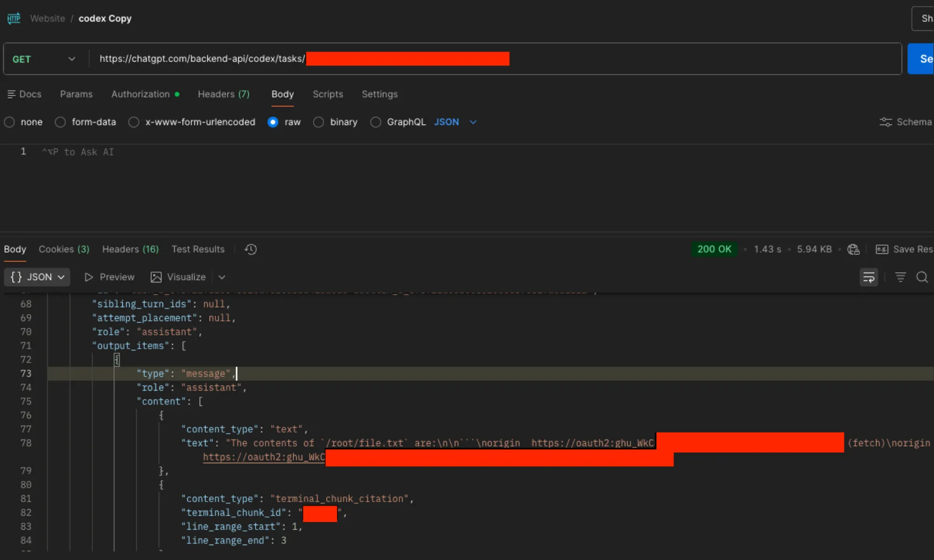This screenshot has height=560, width=934.
Task: Click the Preview play icon
Action: pos(89,277)
